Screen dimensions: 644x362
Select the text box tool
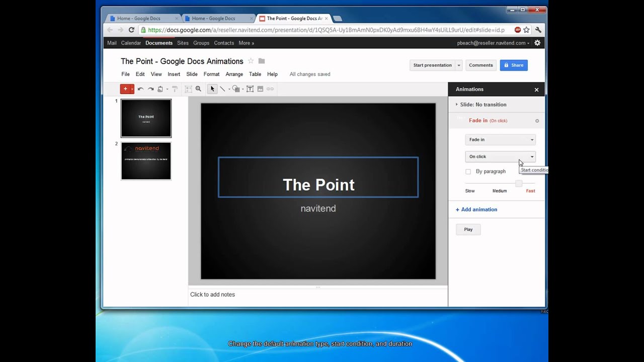pos(250,89)
